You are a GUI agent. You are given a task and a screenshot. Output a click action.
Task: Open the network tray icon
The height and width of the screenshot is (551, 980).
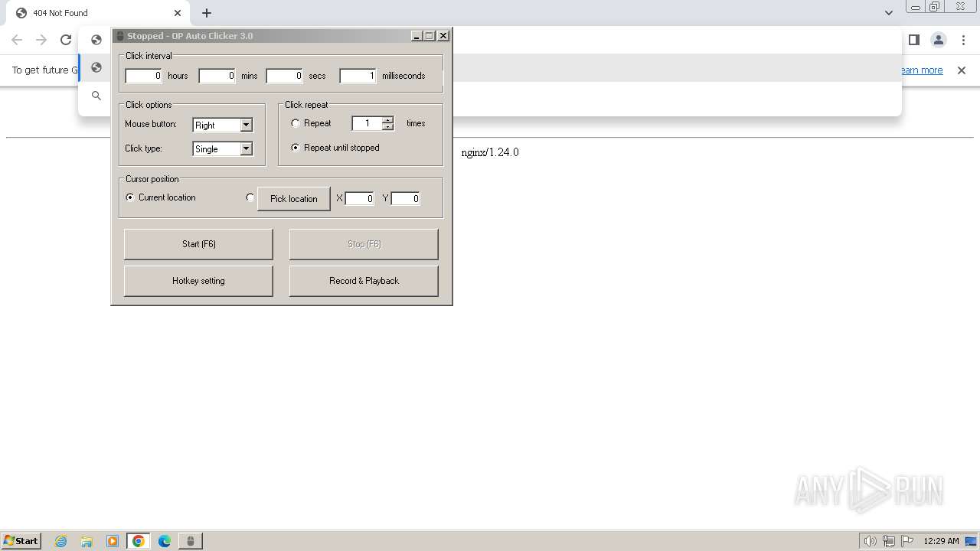coord(889,541)
